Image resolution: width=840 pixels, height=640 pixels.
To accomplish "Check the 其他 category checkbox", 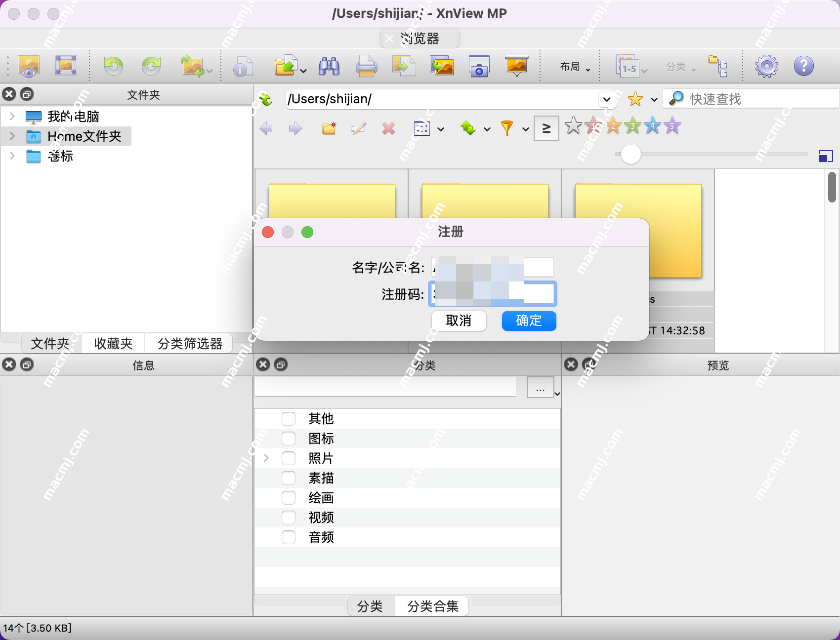I will pos(289,419).
